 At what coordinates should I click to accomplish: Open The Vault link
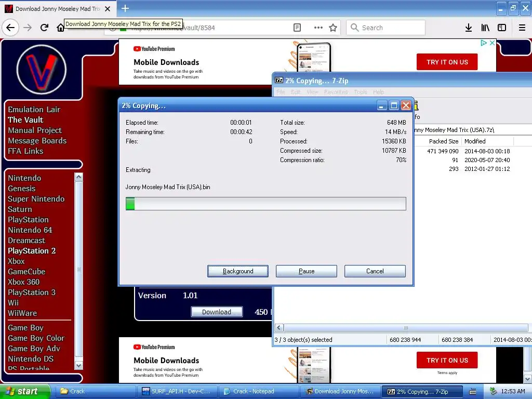click(x=25, y=120)
